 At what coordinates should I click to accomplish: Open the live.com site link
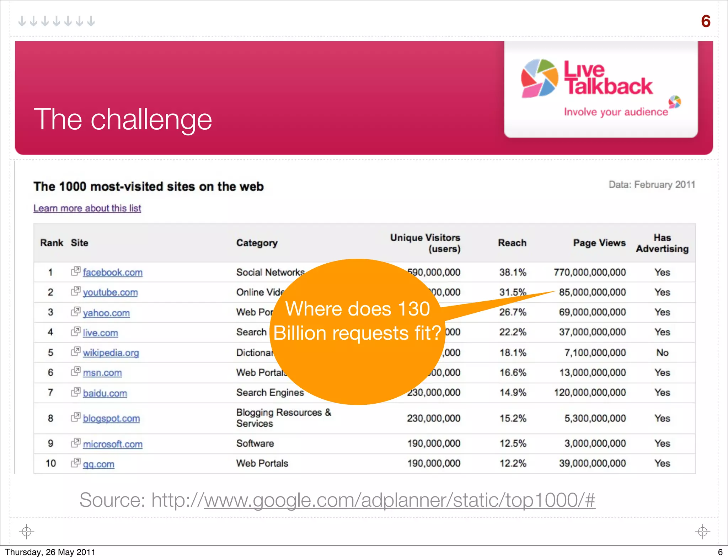[x=100, y=333]
